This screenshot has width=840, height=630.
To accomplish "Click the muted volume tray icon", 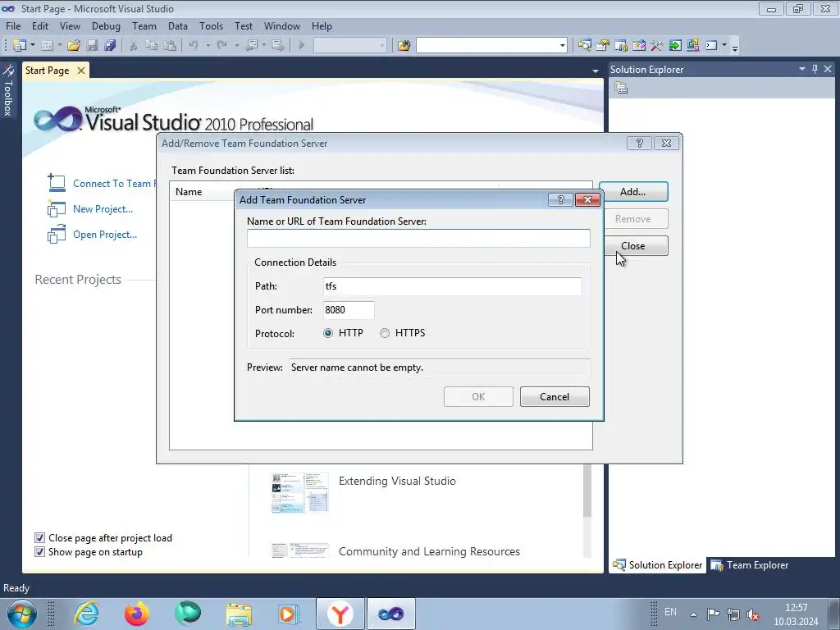I will (753, 614).
